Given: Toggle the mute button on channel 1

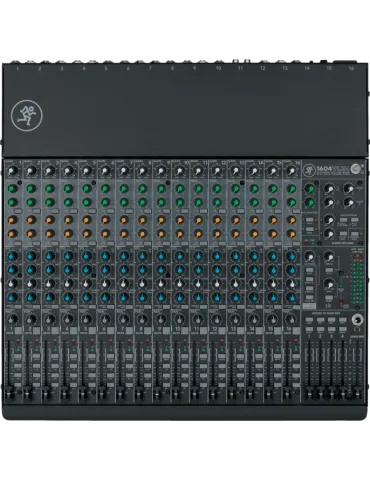Looking at the screenshot, I should (x=18, y=330).
